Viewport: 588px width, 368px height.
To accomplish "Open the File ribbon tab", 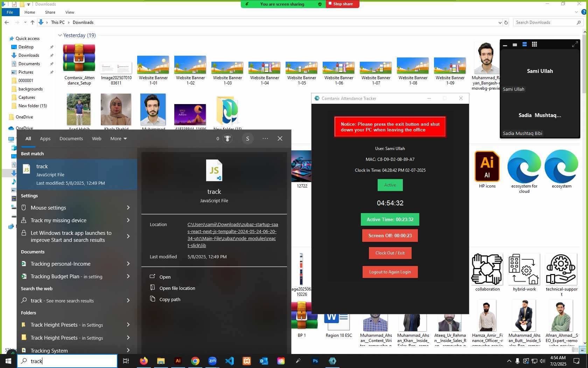I will (10, 12).
